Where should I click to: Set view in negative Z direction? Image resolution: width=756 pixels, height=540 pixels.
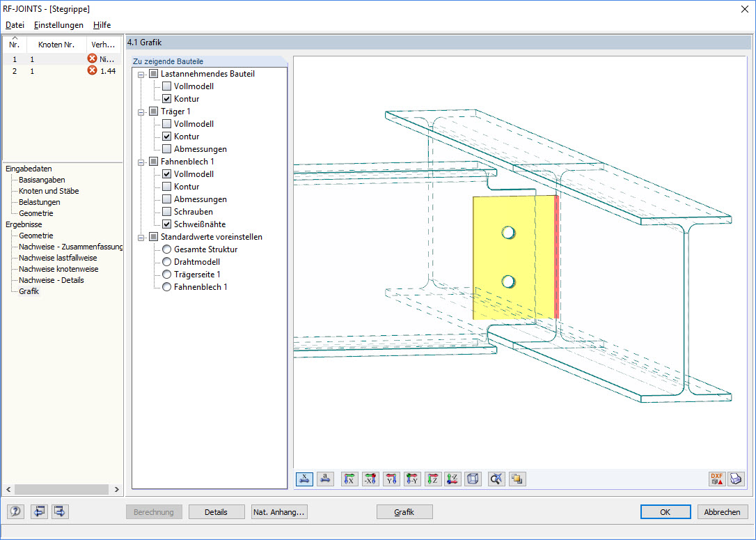[x=452, y=479]
